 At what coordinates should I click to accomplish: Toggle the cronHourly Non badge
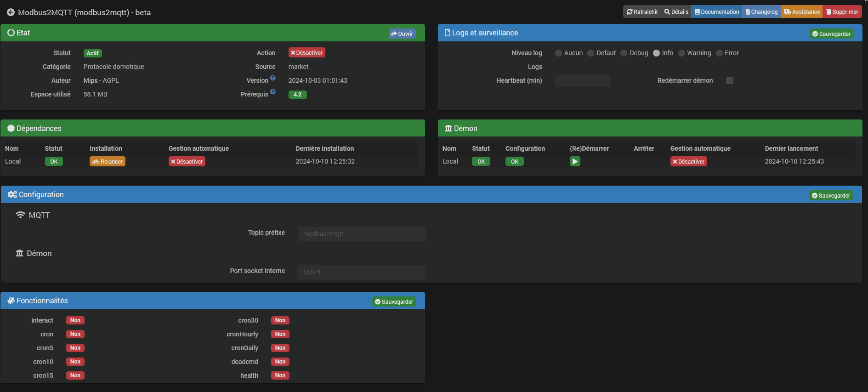click(x=280, y=334)
